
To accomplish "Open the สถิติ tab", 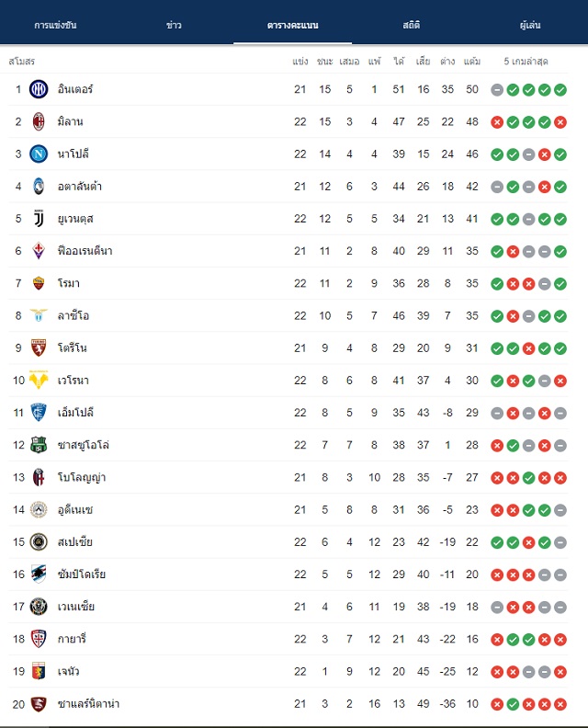I will tap(412, 25).
